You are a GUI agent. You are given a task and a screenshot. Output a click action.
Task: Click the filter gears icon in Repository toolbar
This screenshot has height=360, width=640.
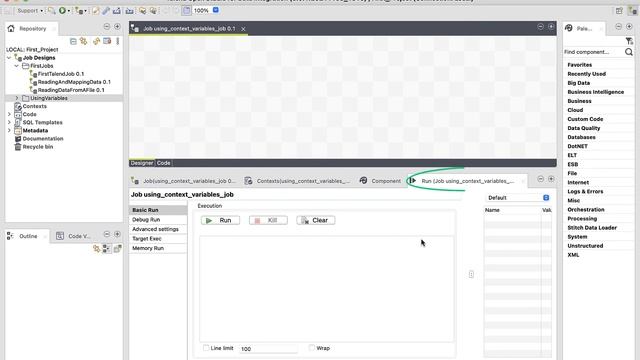point(84,41)
